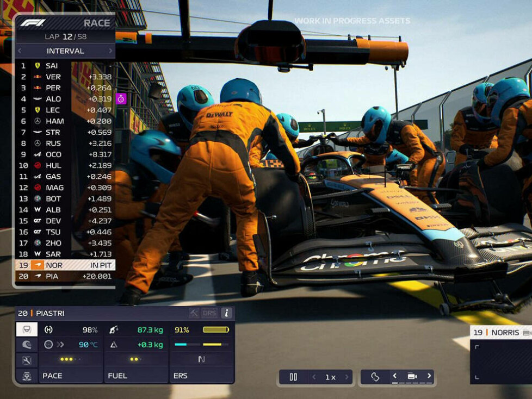Click the pit stop tools icon
Viewport: 532px width, 399px height.
[194, 313]
